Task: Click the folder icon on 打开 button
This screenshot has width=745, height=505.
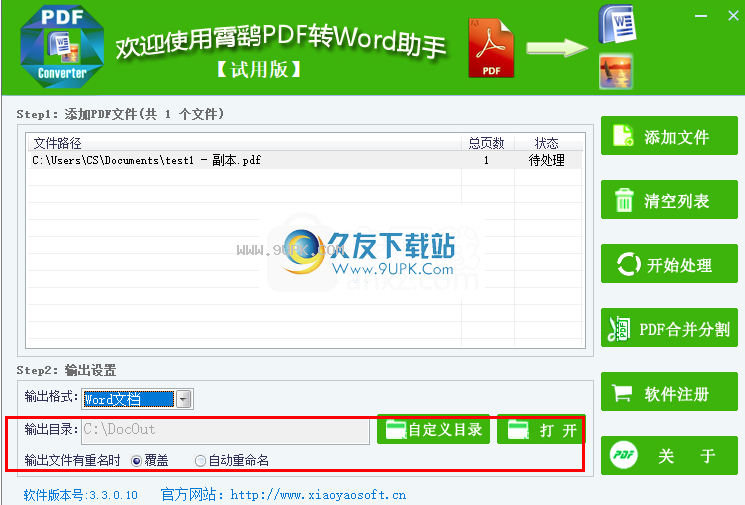Action: click(518, 430)
